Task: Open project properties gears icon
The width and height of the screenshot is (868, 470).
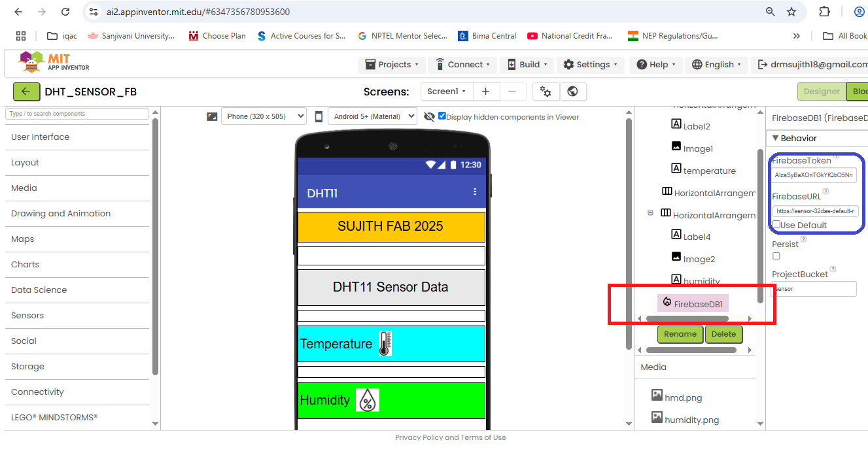Action: [546, 92]
